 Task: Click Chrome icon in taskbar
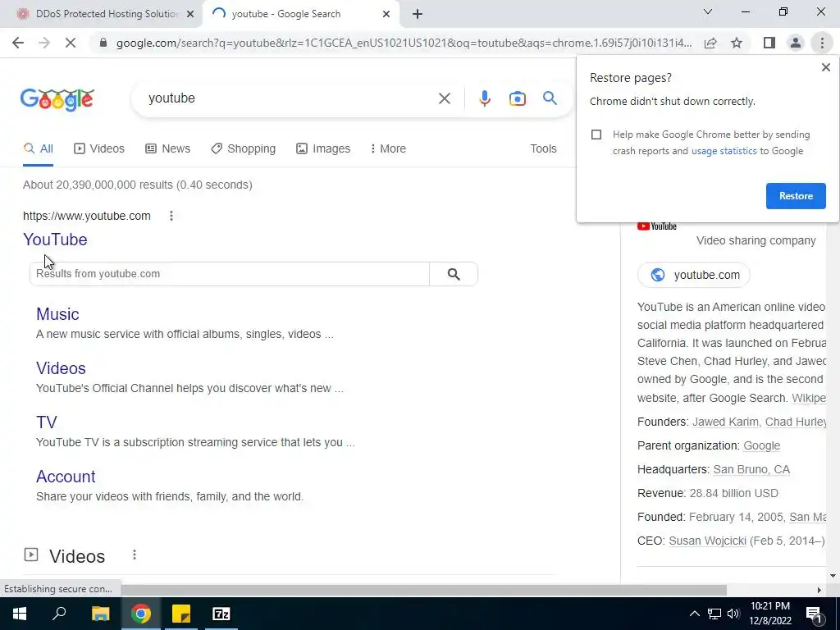point(141,614)
